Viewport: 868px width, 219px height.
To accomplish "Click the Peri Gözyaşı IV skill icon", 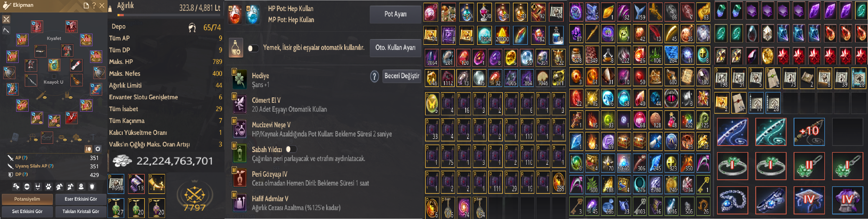I will (240, 178).
